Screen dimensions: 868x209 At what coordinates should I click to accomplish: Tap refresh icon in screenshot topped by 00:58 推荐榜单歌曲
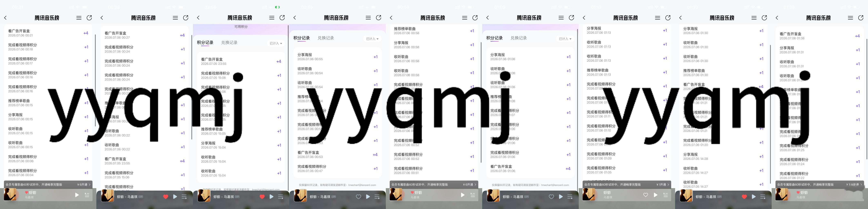tap(475, 18)
